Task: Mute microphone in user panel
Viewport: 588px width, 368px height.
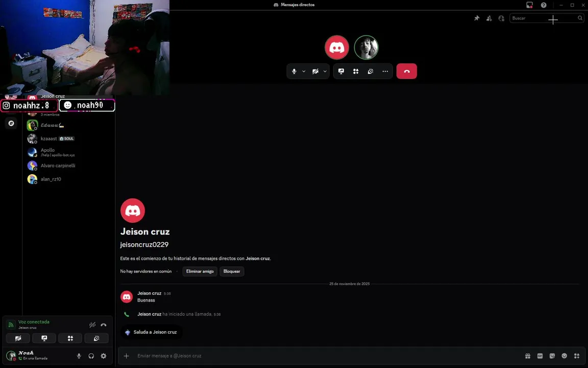Action: pyautogui.click(x=79, y=356)
